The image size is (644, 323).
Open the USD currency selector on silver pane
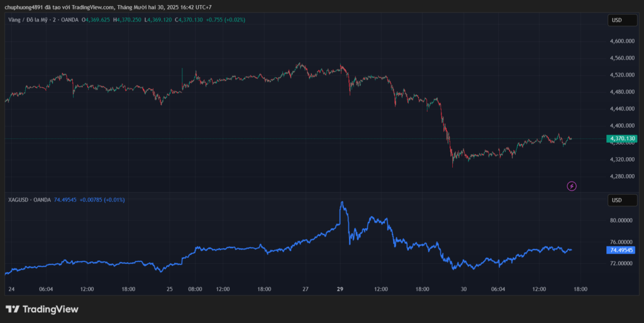pyautogui.click(x=616, y=200)
